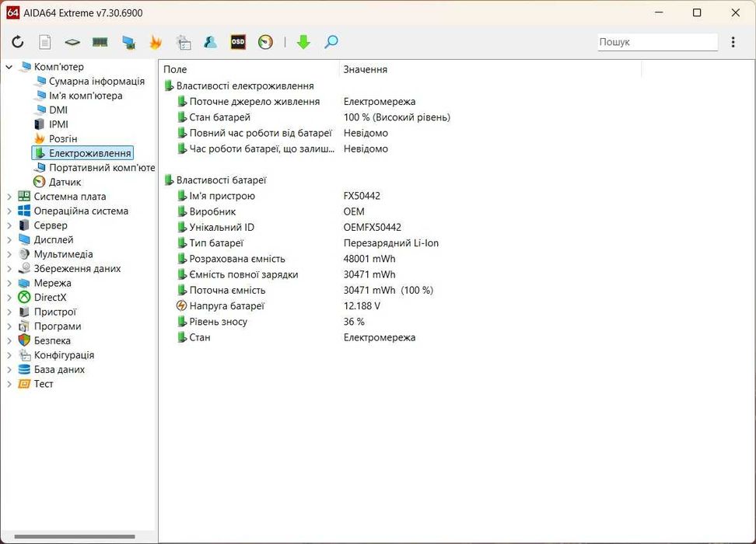Click into the Пошук search field
Screen dimensions: 756x544
click(658, 42)
